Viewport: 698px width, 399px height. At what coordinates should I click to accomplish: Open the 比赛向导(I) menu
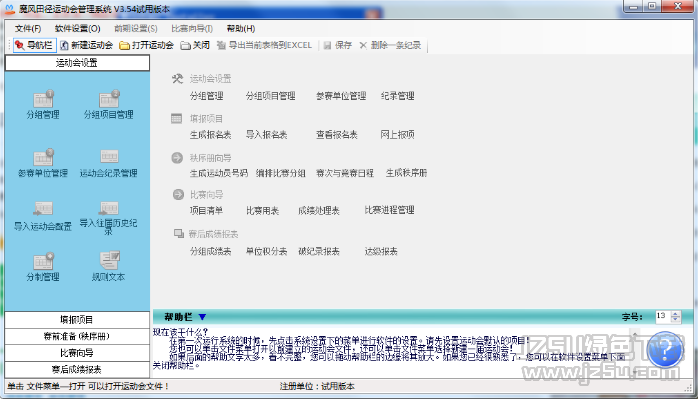[x=192, y=28]
